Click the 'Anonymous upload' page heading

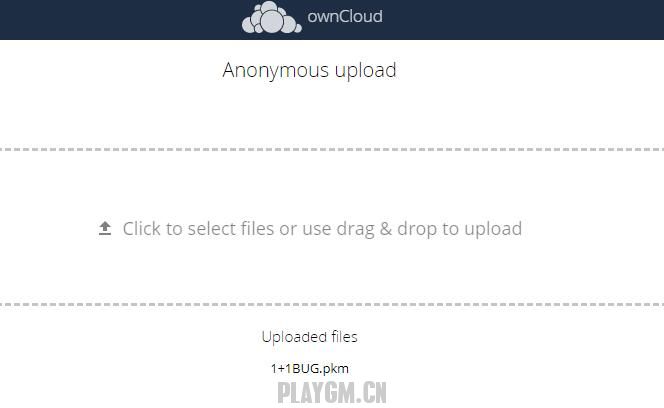click(309, 70)
